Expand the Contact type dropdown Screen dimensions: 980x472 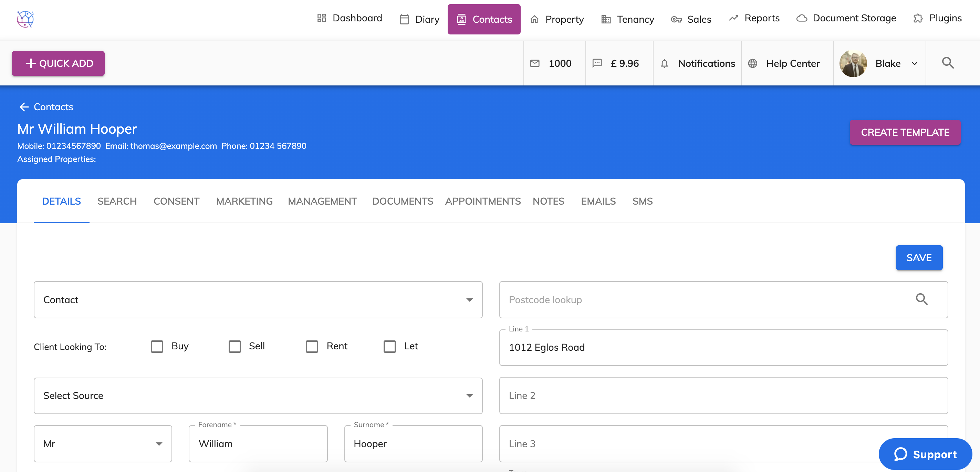point(469,300)
